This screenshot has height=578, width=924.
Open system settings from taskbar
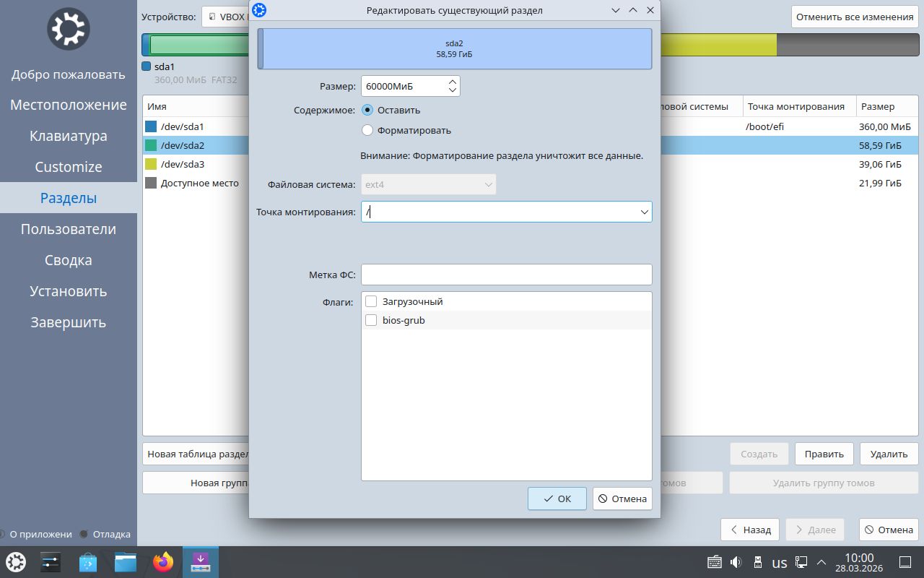click(x=51, y=562)
